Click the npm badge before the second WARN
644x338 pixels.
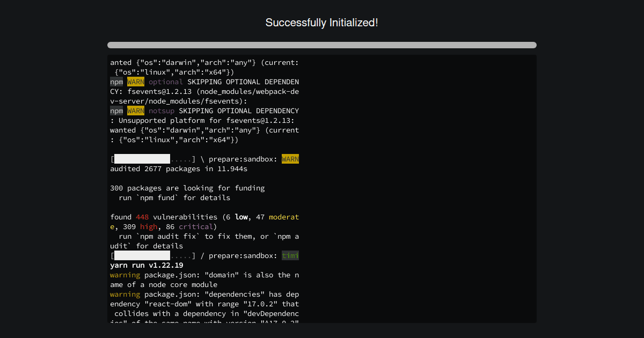pyautogui.click(x=116, y=111)
